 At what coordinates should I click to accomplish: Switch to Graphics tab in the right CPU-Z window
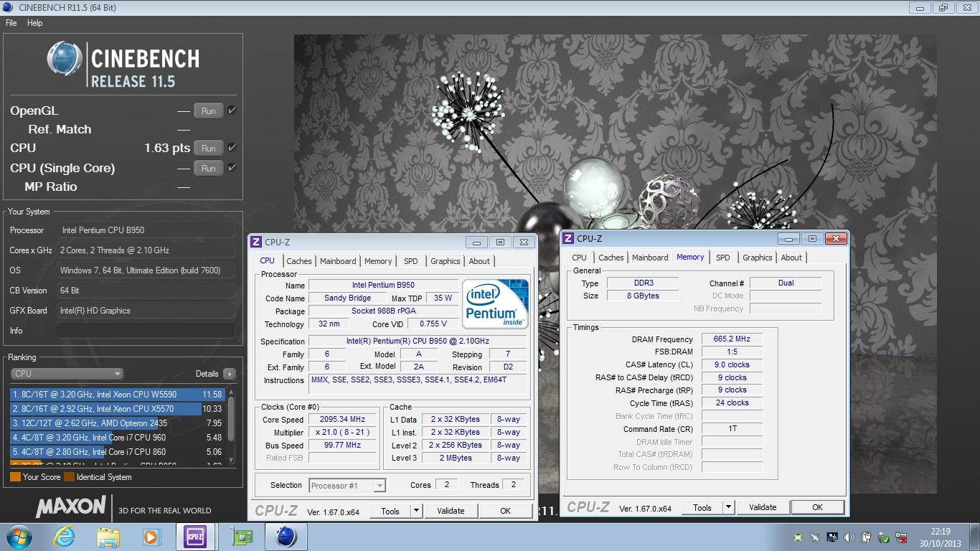pyautogui.click(x=758, y=258)
